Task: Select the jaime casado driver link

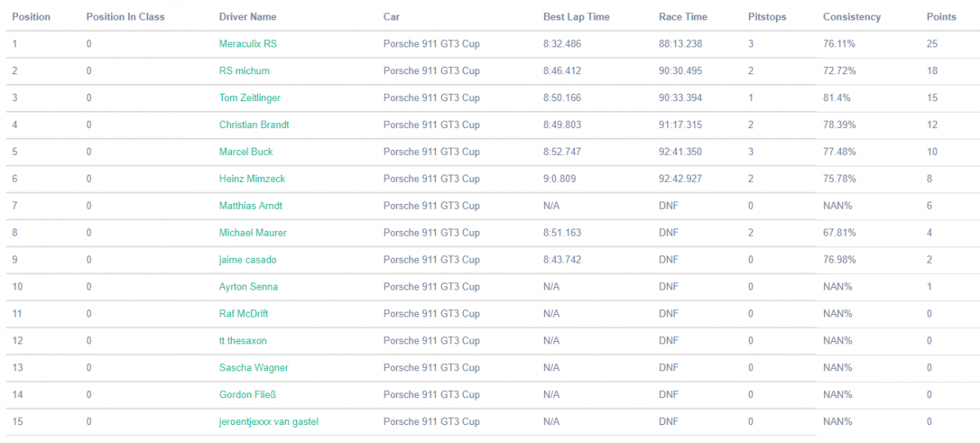Action: [x=248, y=259]
